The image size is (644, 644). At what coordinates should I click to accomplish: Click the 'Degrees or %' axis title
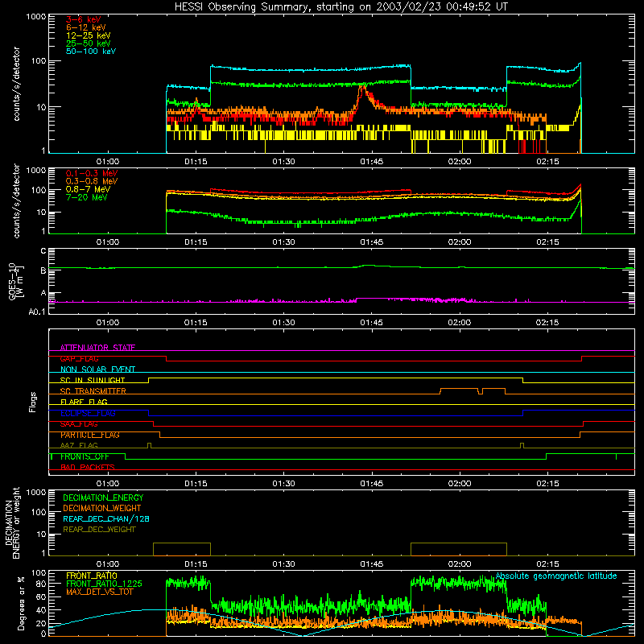tap(21, 603)
